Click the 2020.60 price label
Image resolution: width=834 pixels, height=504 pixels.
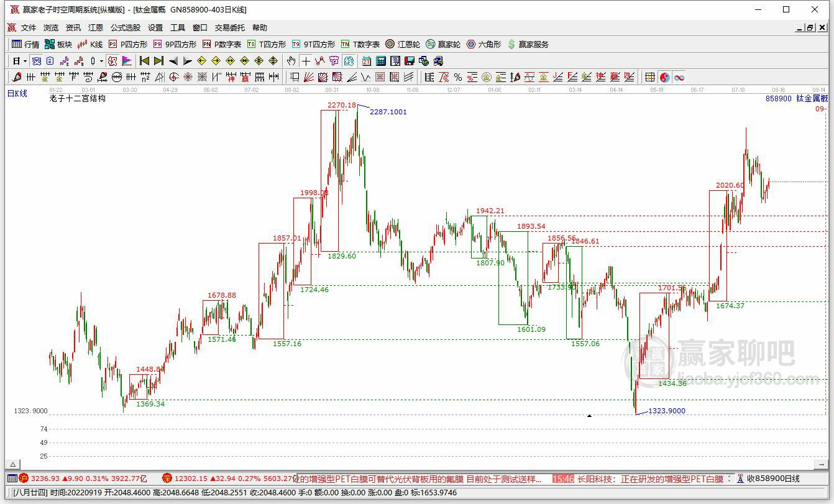(730, 185)
